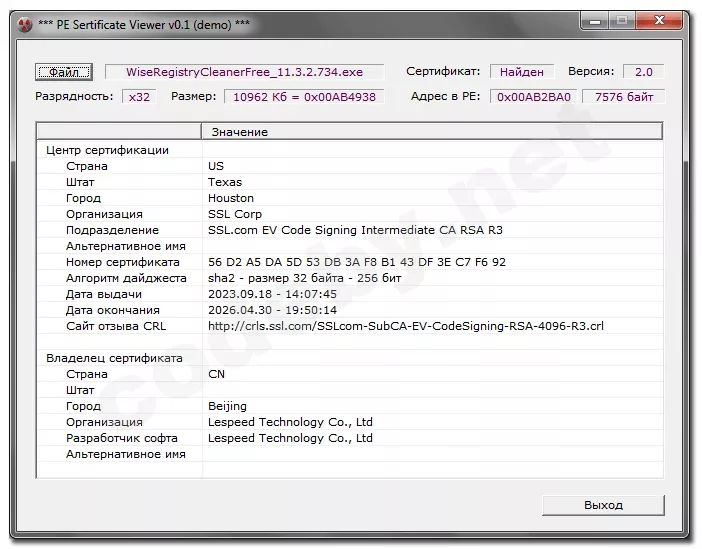Image resolution: width=702 pixels, height=549 pixels.
Task: Click Альтернативное имя label under Владелец сертификата
Action: (x=126, y=454)
